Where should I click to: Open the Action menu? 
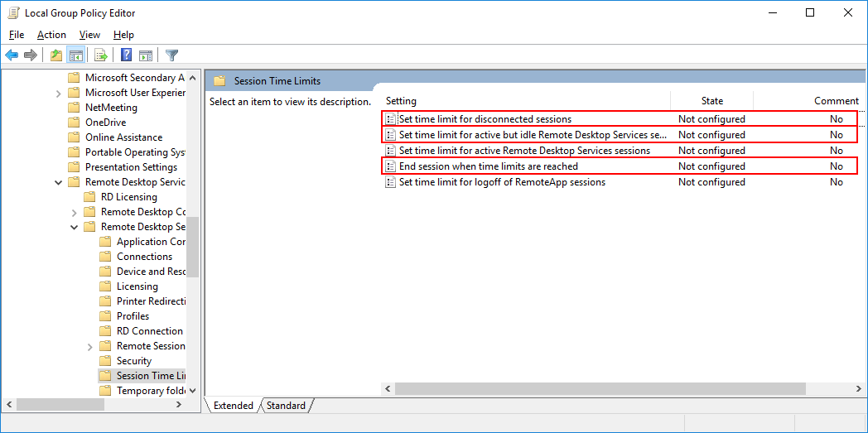(x=51, y=35)
